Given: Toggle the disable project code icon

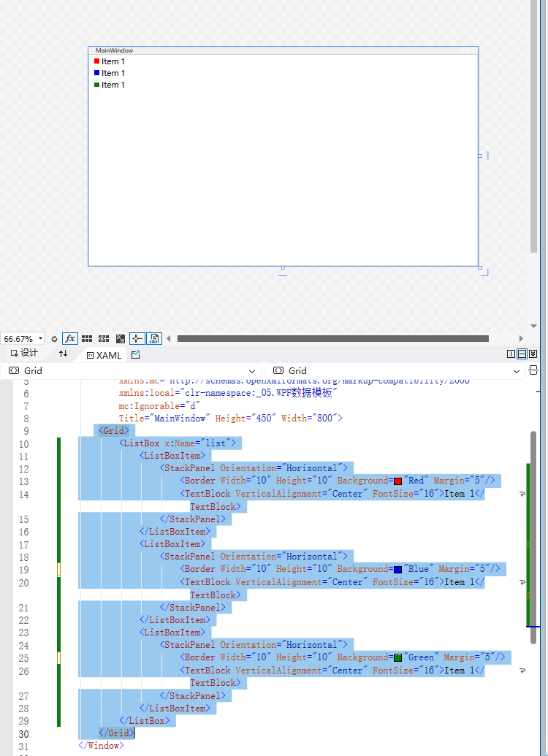Looking at the screenshot, I should [154, 338].
